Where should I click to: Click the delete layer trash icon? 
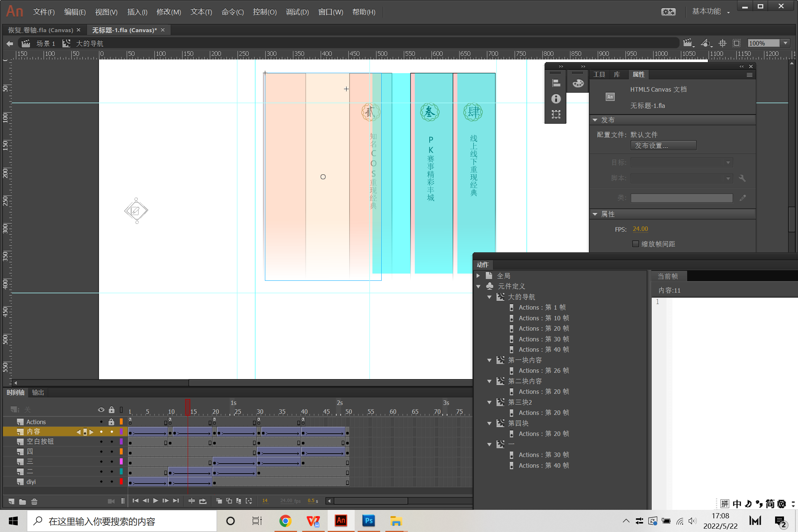pyautogui.click(x=34, y=501)
